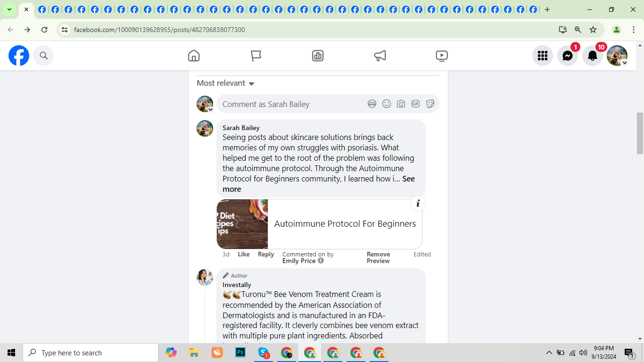Viewport: 644px width, 362px height.
Task: Open Sarah Bailey's name on the comment
Action: tap(241, 128)
